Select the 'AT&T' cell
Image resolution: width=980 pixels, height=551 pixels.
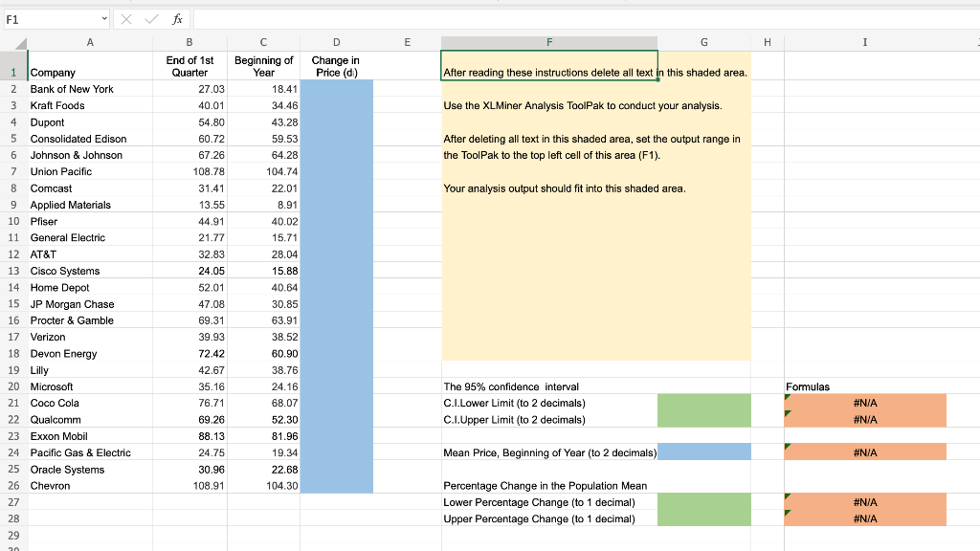[90, 254]
